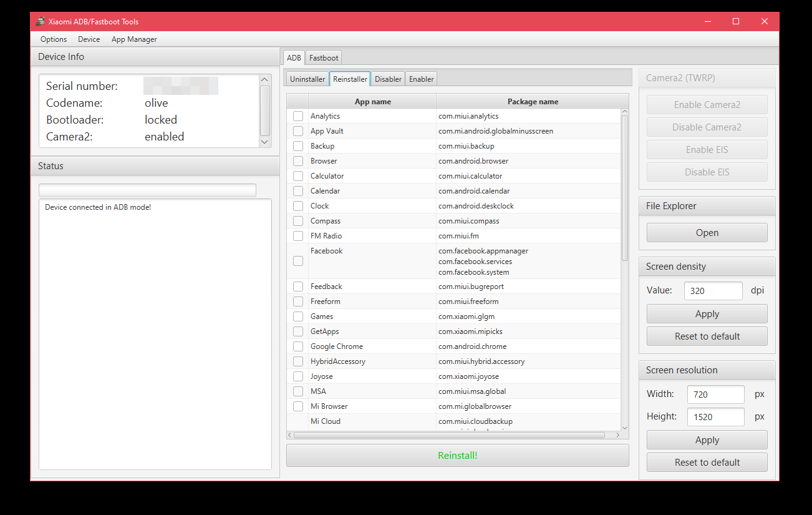Check the Browser row checkbox
The height and width of the screenshot is (515, 812).
(x=298, y=161)
